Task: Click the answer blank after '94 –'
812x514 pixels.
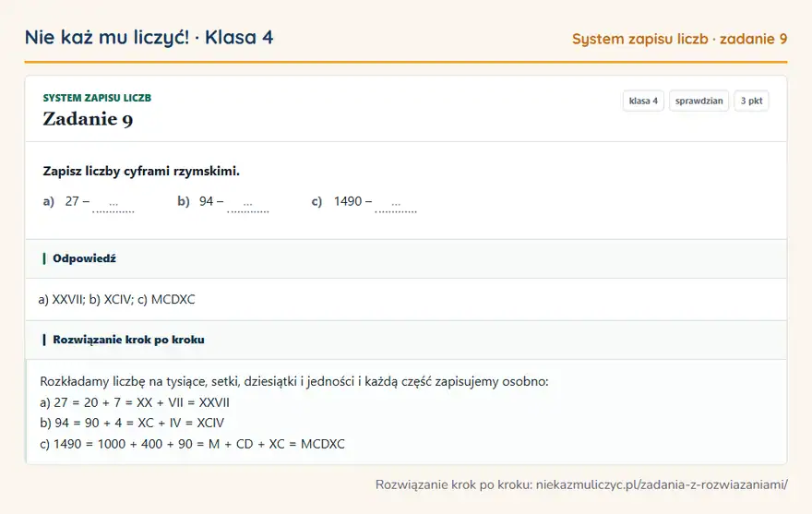Action: point(247,205)
